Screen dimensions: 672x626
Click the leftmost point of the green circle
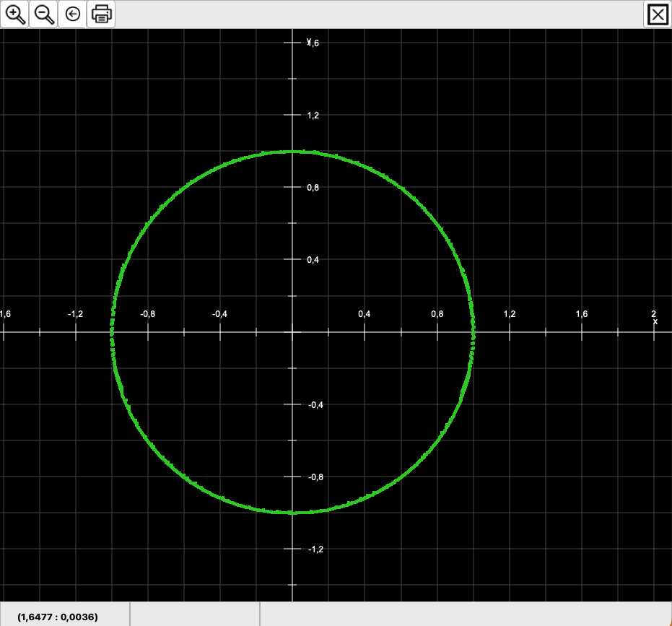[x=111, y=332]
